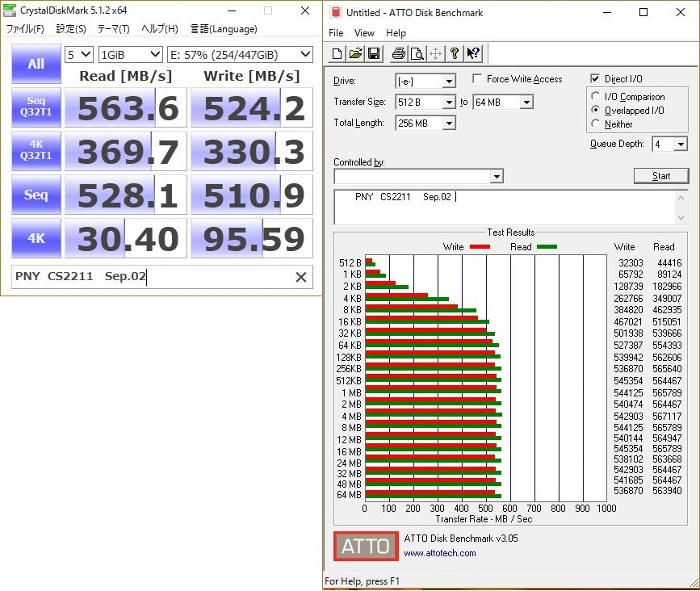
Task: Open the ファイル(F) menu in CrystalDiskMark
Action: point(25,29)
